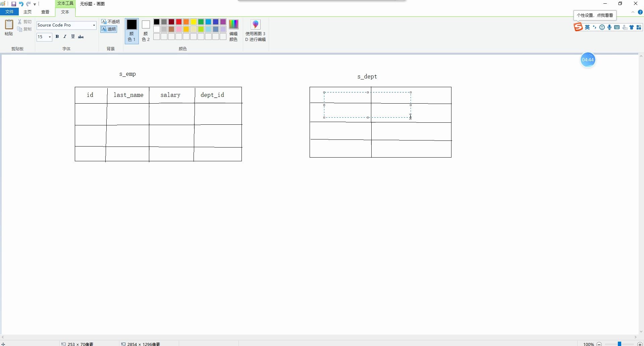Toggle Bold text formatting

tap(57, 37)
